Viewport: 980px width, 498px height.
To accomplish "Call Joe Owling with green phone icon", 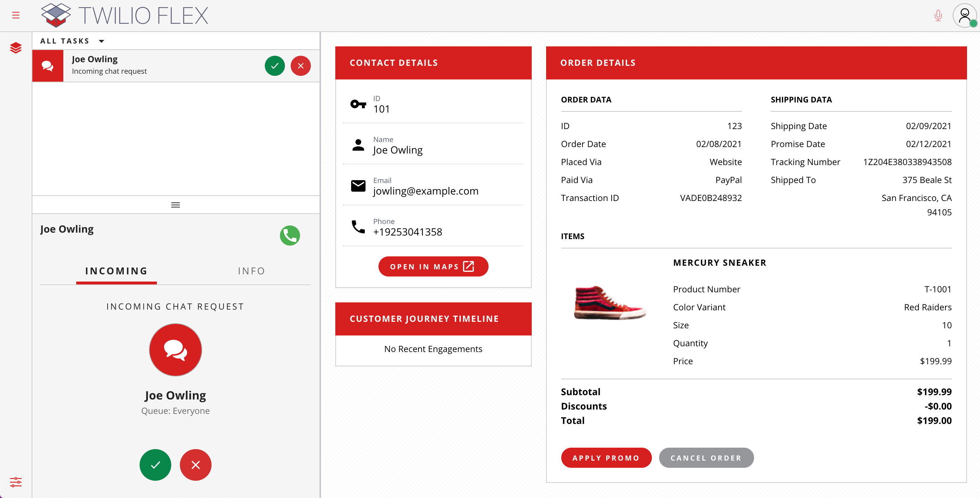I will (290, 235).
